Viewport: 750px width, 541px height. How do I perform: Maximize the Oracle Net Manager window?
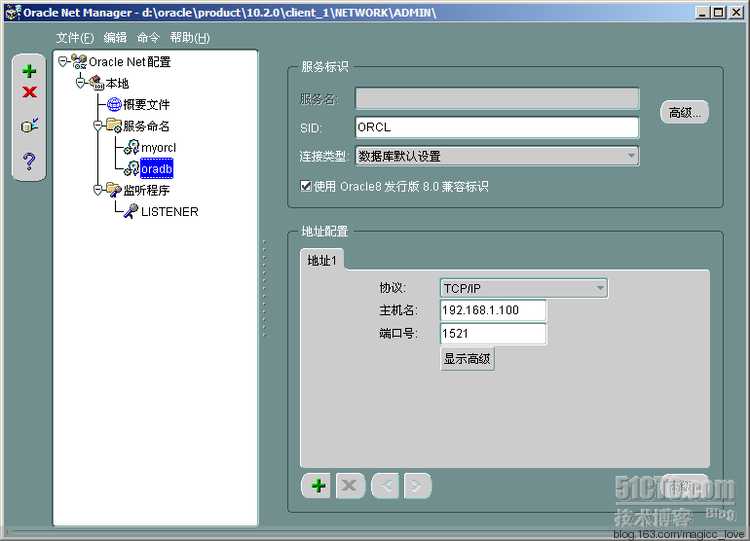(x=718, y=12)
